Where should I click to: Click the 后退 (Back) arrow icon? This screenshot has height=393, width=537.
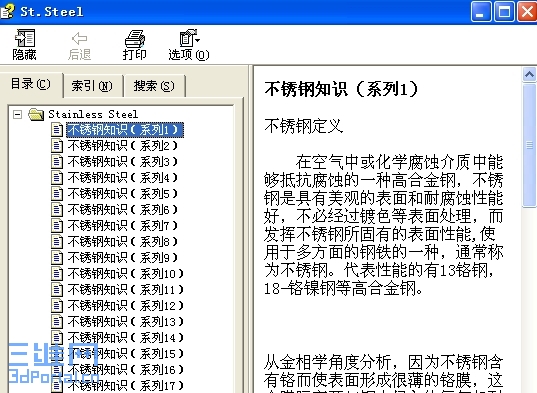79,38
